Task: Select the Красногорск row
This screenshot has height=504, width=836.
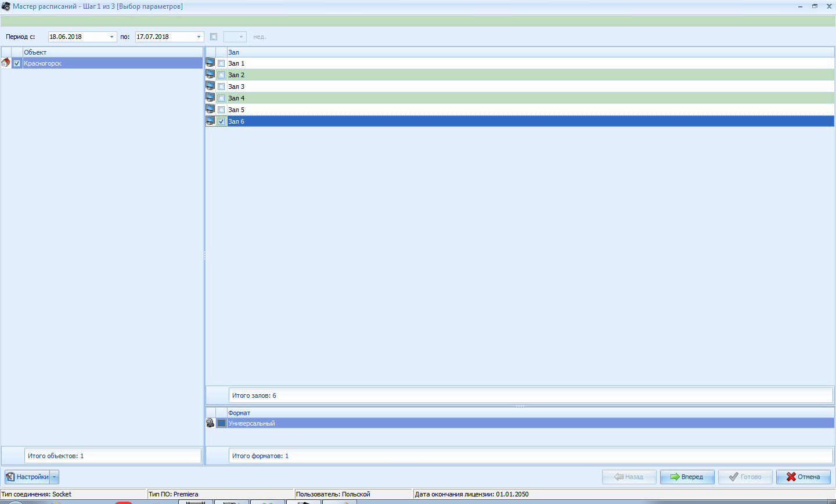Action: 113,63
